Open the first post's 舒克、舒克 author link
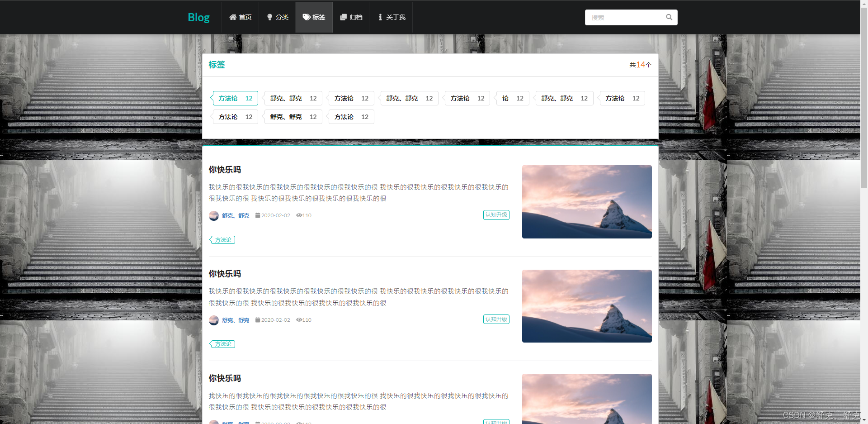The height and width of the screenshot is (424, 868). pos(236,215)
